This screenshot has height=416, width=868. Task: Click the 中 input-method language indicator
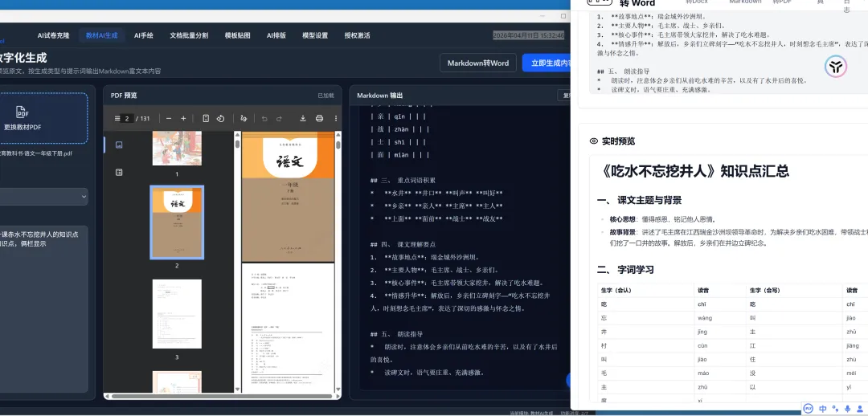tap(823, 409)
